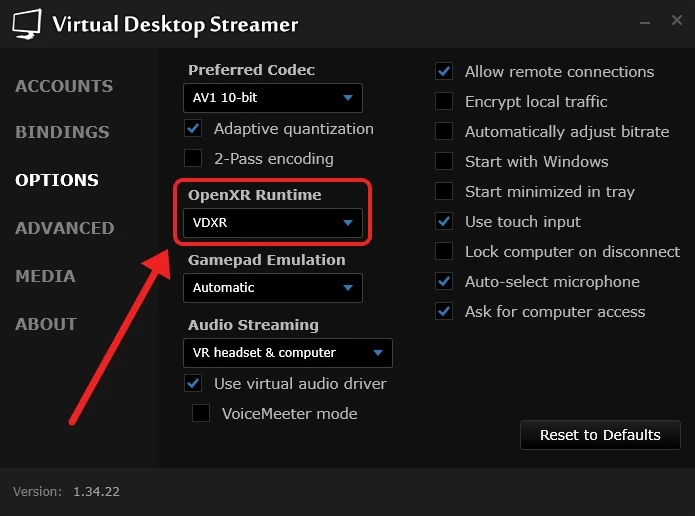Enable Start with Windows checkbox

(x=444, y=161)
